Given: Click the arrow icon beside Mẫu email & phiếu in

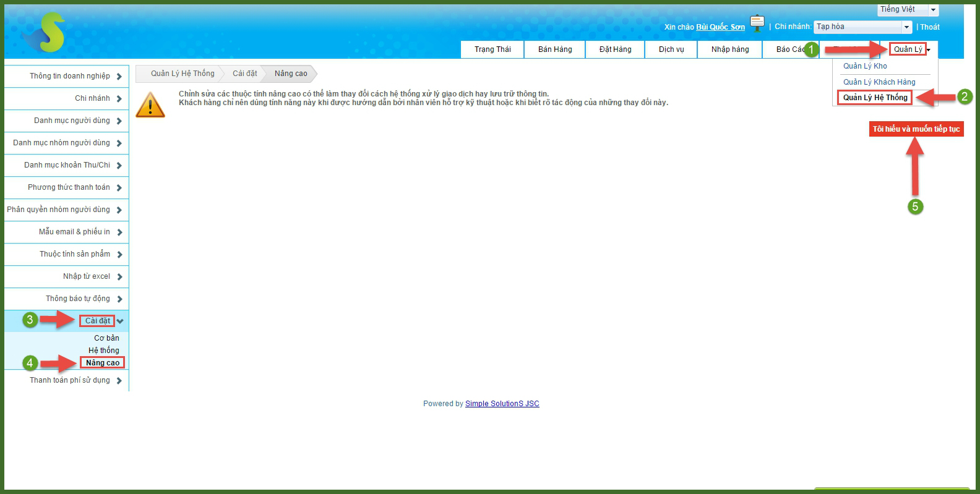Looking at the screenshot, I should [x=119, y=232].
